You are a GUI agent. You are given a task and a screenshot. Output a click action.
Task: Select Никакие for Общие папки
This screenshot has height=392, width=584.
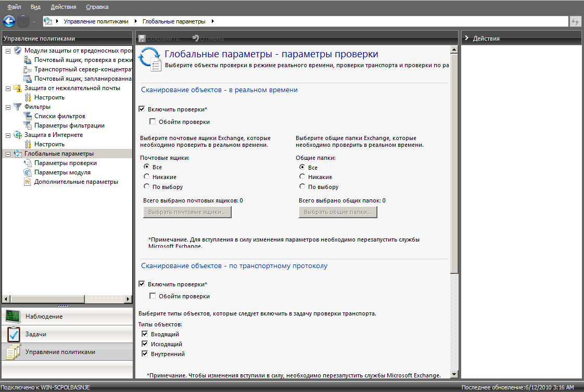[302, 176]
